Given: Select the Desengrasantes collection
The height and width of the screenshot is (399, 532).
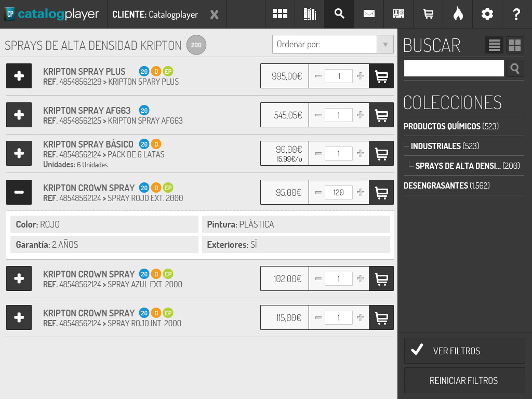Looking at the screenshot, I should tap(446, 185).
